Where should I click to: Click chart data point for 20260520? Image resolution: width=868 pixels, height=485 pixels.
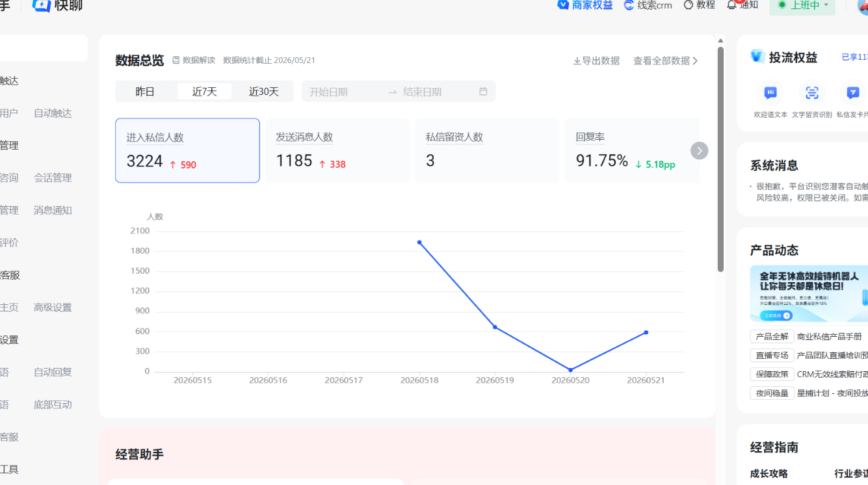click(571, 370)
